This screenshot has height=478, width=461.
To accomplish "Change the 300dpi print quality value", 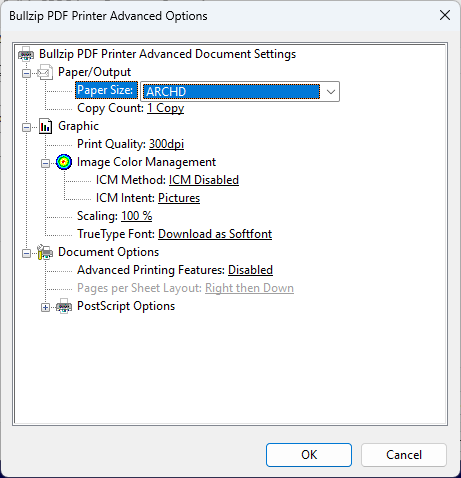I will coord(166,144).
